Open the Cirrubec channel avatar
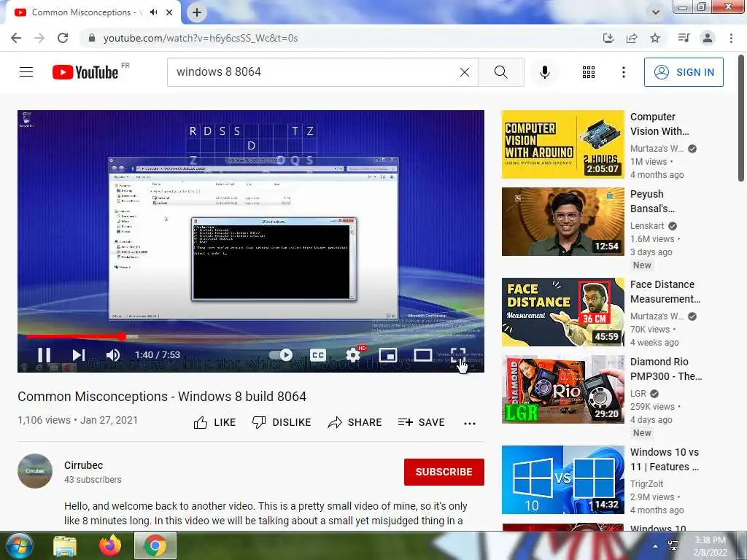The height and width of the screenshot is (560, 747). click(x=35, y=471)
